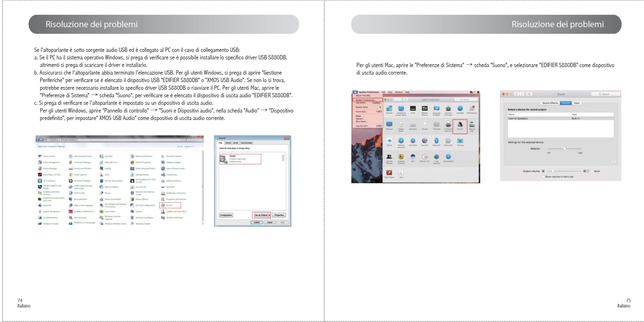Choose About This Mac in Apple menu
Screen dimensions: 644x322
363,96
